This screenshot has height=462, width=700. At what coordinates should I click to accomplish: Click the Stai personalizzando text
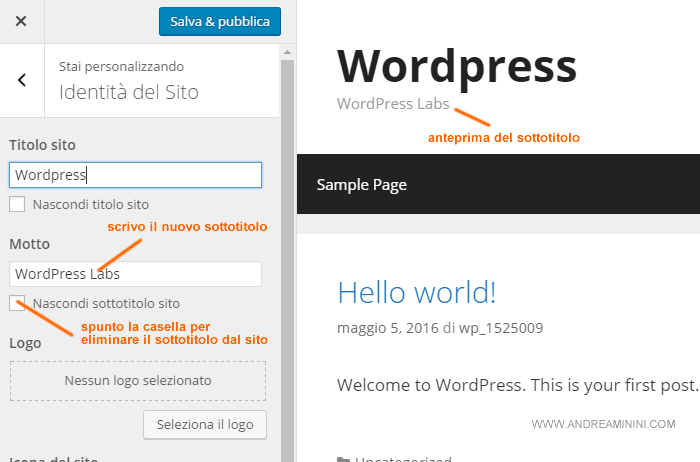(121, 67)
